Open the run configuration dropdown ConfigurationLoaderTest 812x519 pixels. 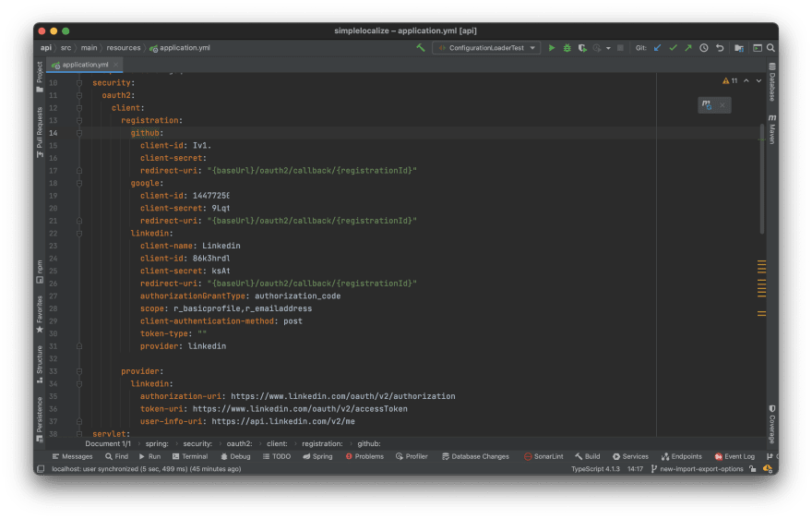486,48
